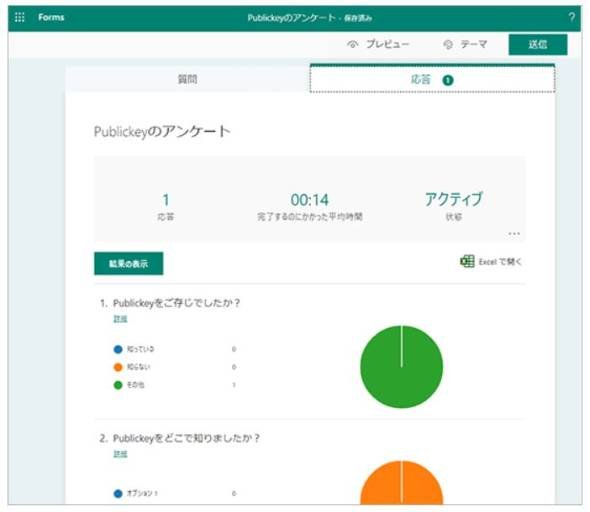The image size is (590, 512).
Task: Open 詳細 link under question 2
Action: click(120, 454)
